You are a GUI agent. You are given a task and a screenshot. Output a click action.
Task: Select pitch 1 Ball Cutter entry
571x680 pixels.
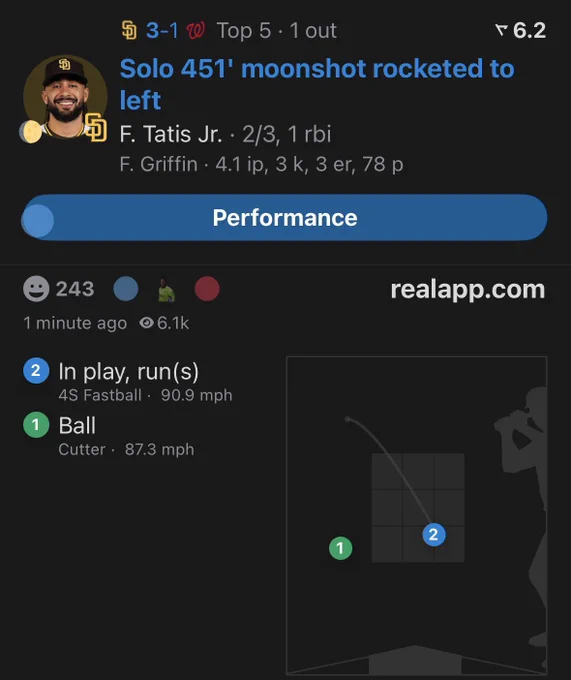tap(108, 435)
